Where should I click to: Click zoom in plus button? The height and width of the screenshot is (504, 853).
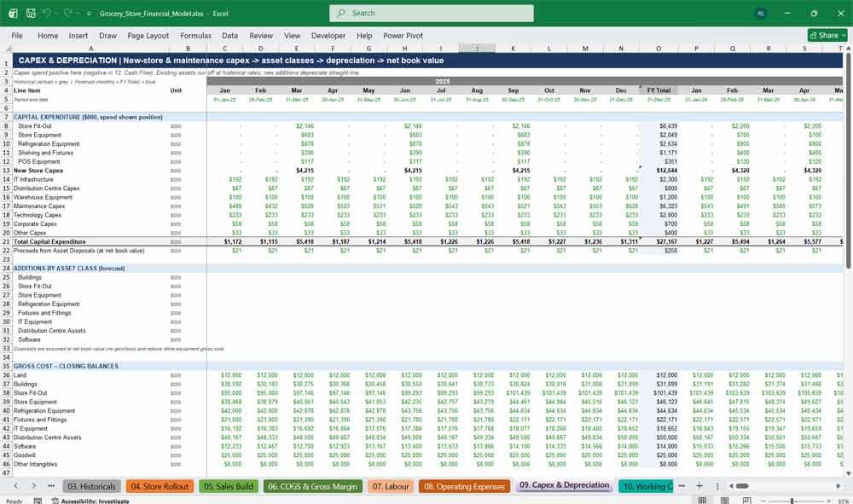[828, 501]
